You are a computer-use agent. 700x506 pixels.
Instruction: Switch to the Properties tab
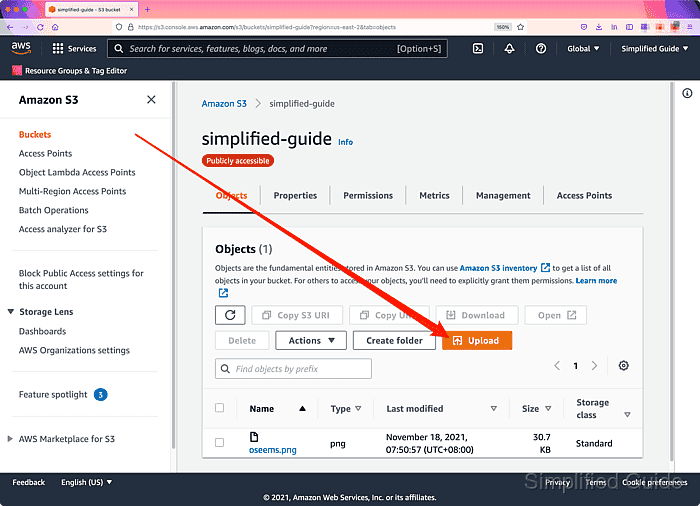click(x=295, y=196)
